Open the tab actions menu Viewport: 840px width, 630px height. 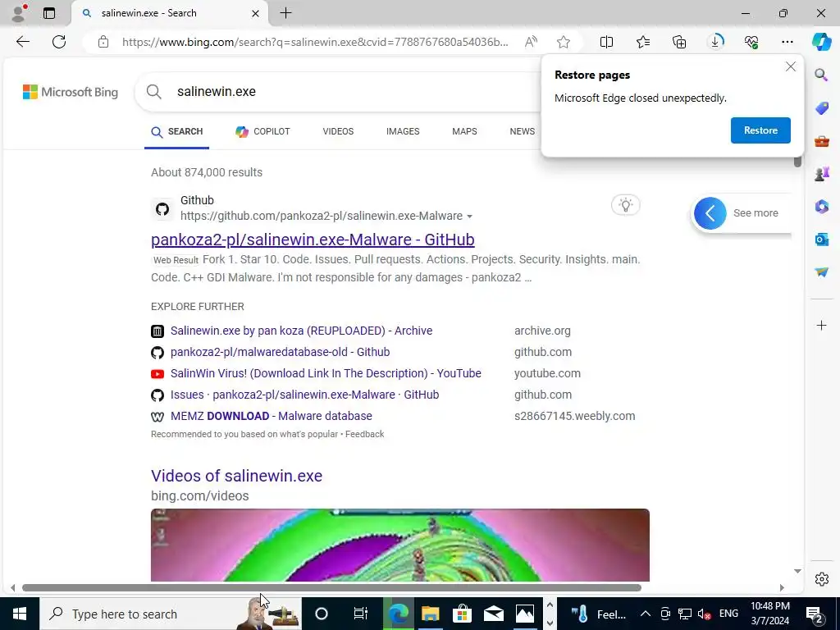point(49,13)
